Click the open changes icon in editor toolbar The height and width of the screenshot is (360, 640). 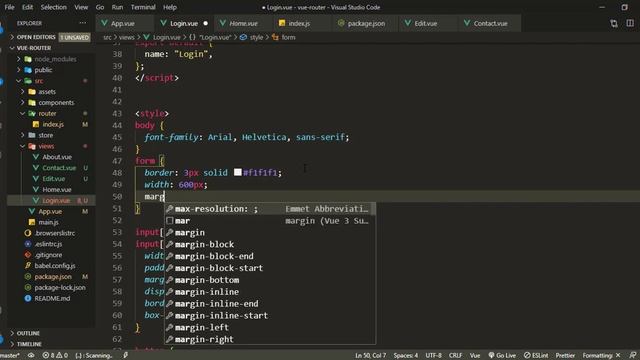pyautogui.click(x=613, y=23)
